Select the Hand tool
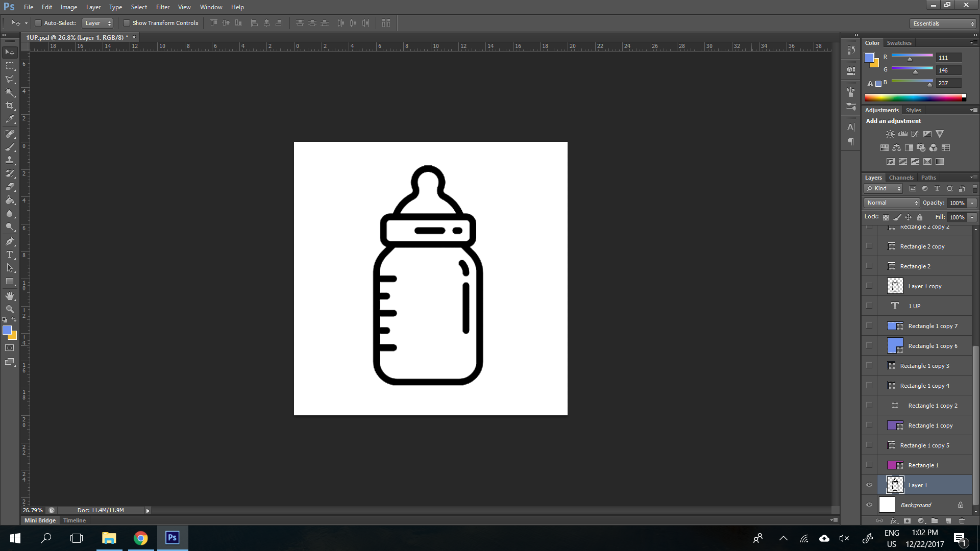 (x=10, y=296)
